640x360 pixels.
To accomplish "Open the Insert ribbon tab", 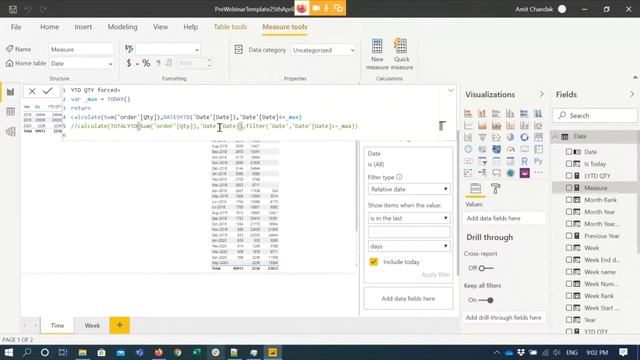I will [83, 27].
